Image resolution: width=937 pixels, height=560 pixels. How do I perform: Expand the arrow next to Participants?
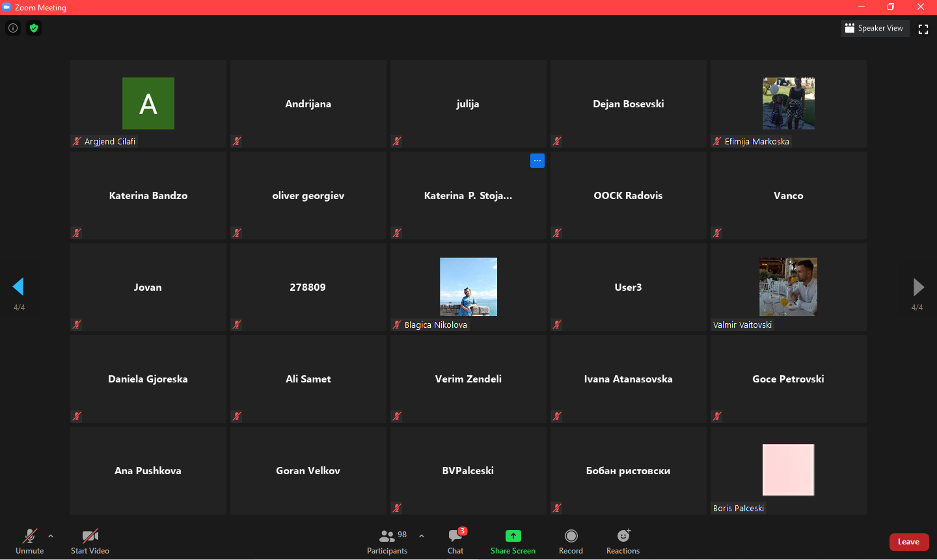point(422,536)
